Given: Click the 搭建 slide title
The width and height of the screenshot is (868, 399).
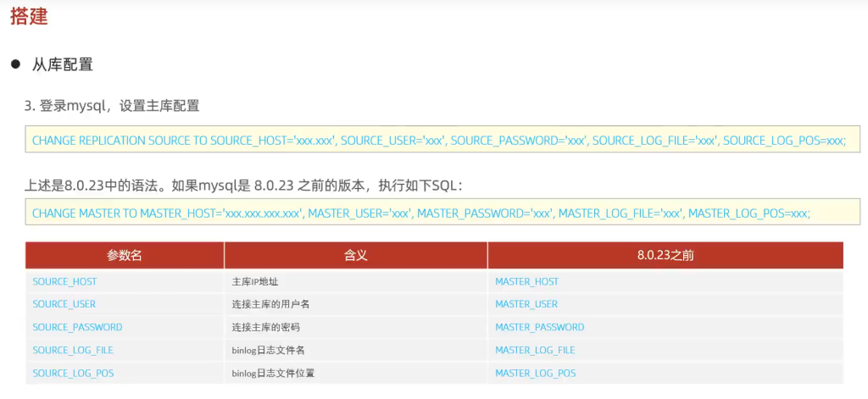Looking at the screenshot, I should click(29, 15).
